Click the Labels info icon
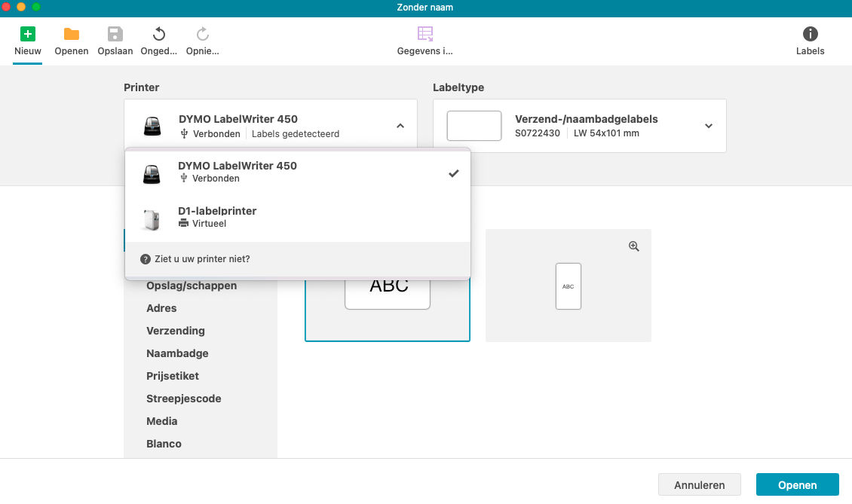The image size is (852, 504). (x=810, y=34)
